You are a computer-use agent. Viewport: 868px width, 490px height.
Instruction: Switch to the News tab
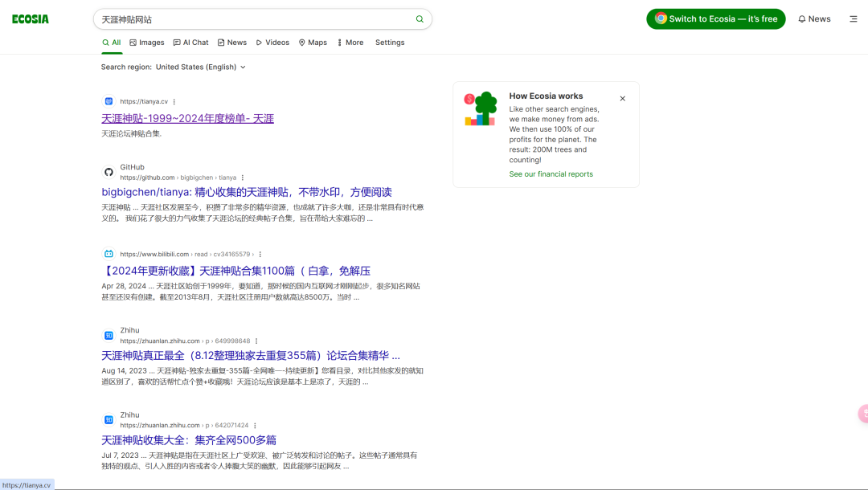click(232, 43)
